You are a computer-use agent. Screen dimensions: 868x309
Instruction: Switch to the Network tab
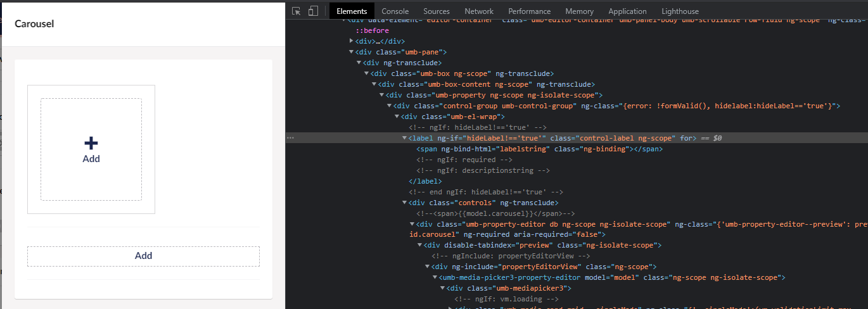pyautogui.click(x=479, y=11)
